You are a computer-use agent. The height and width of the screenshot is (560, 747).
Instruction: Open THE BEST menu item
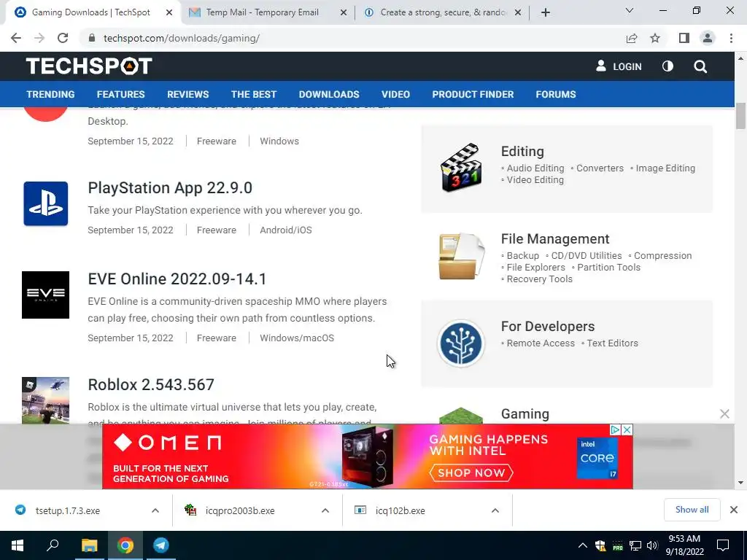point(253,94)
